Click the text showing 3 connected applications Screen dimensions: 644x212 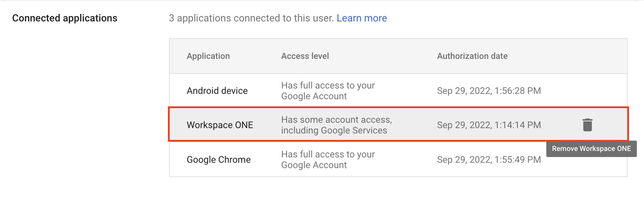click(251, 18)
